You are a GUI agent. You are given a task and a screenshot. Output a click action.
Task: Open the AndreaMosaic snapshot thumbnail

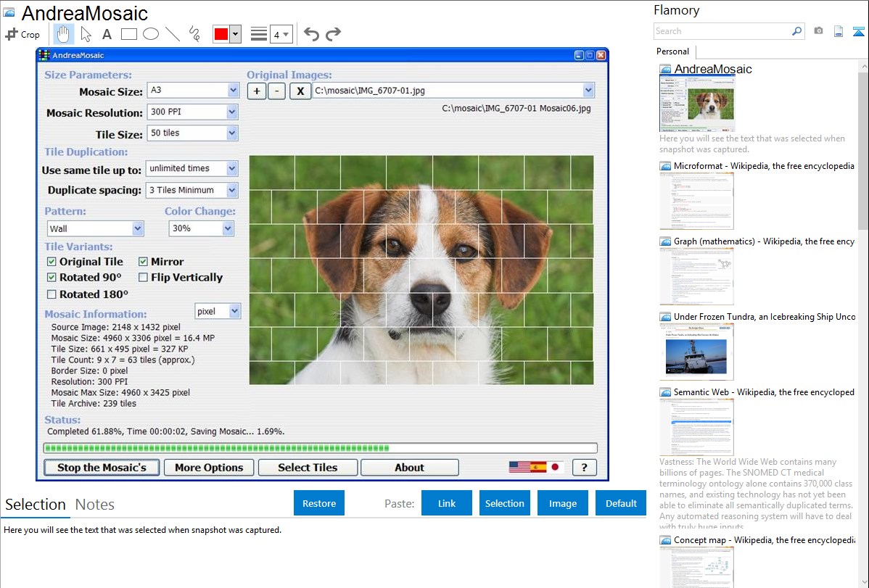tap(696, 104)
